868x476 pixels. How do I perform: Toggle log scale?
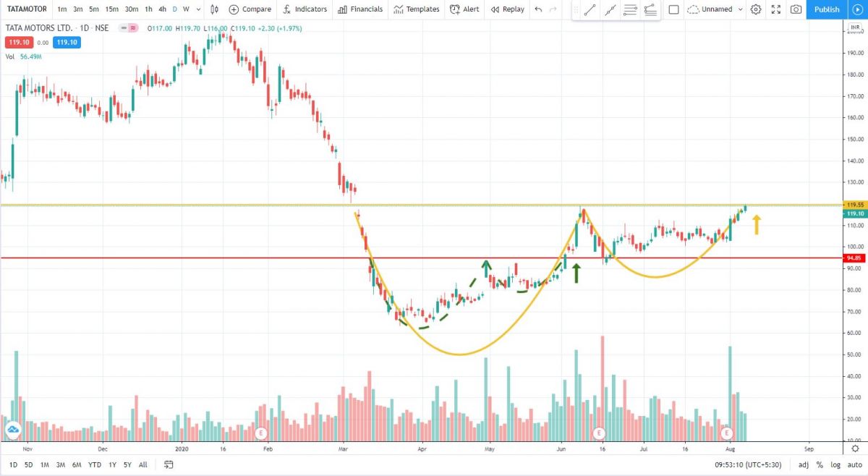(x=834, y=464)
